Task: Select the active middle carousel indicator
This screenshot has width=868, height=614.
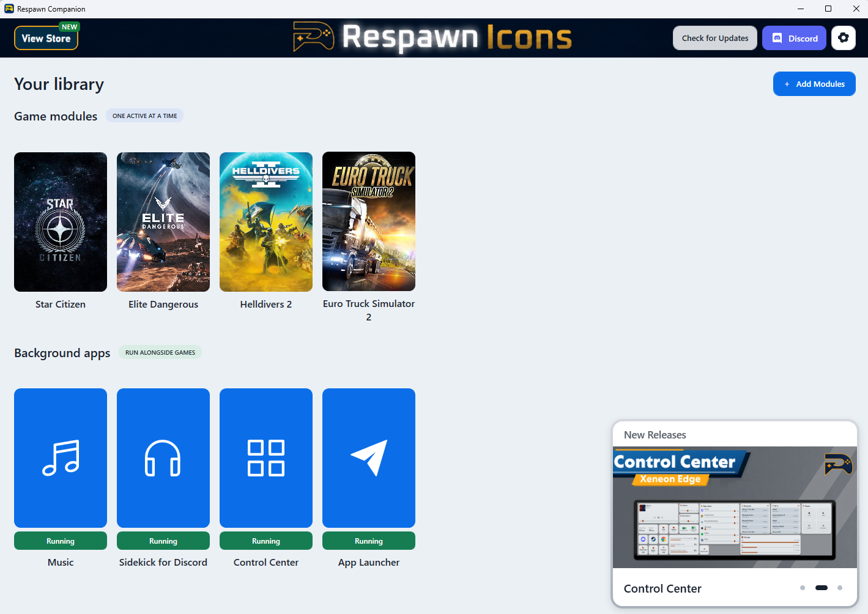Action: coord(822,588)
